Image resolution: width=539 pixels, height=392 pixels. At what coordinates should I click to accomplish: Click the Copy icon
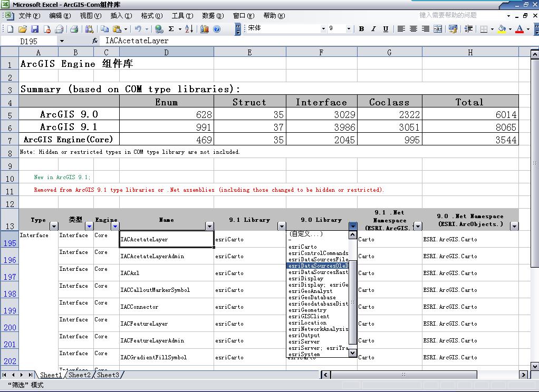click(105, 29)
